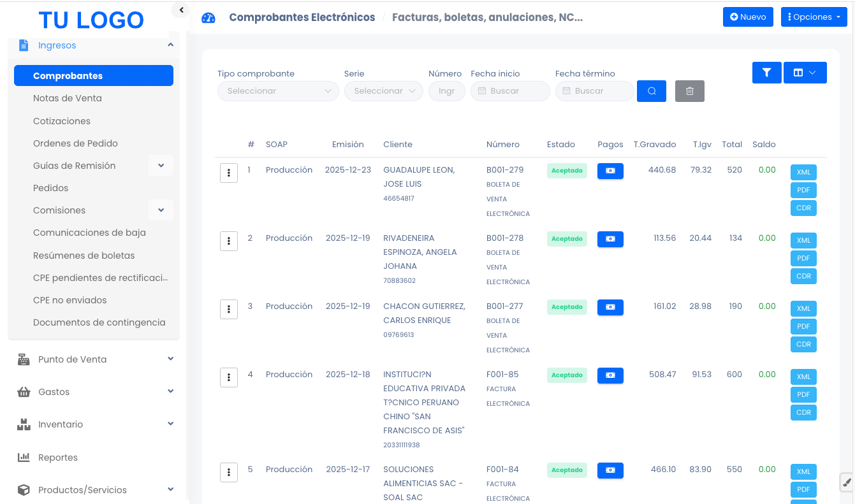855x504 pixels.
Task: Open Cotizaciones in the sidebar
Action: pyautogui.click(x=62, y=121)
